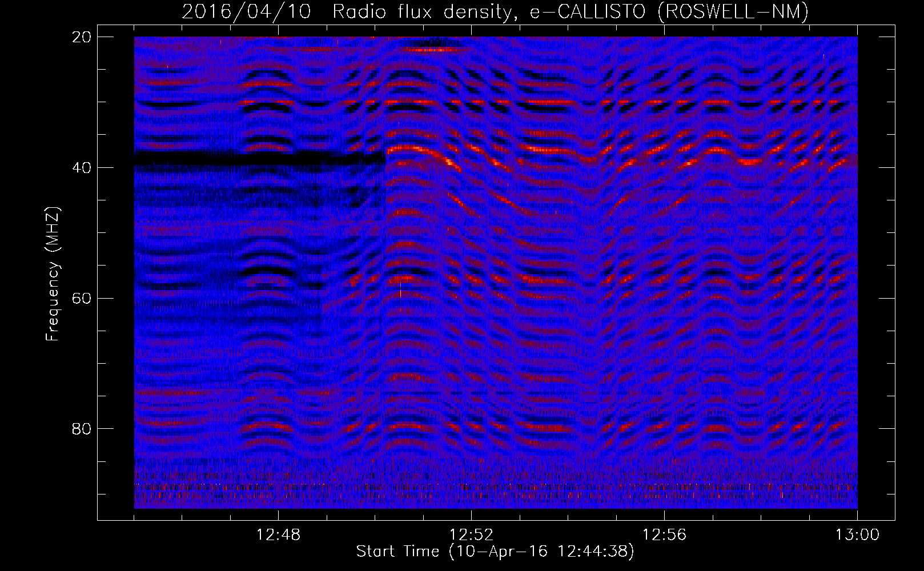The image size is (924, 571).
Task: Click the frequency tick label "60"
Action: (82, 298)
